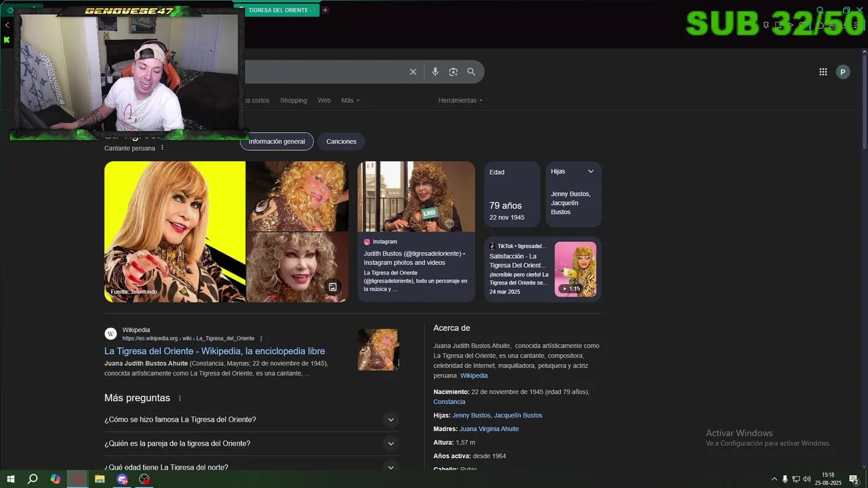This screenshot has height=488, width=868.
Task: Open search by image (Lens) icon
Action: point(453,72)
